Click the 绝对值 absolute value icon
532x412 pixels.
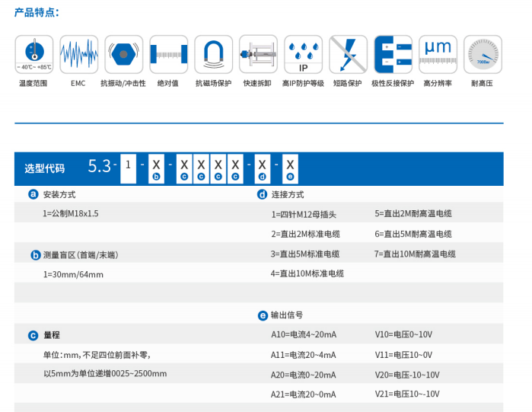[x=168, y=54]
